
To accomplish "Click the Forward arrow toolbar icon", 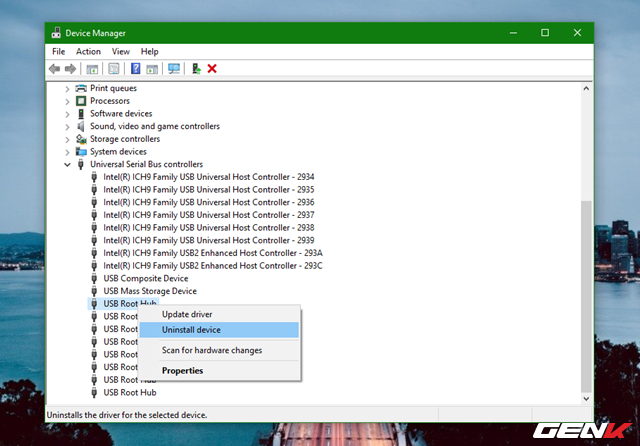I will [x=70, y=69].
